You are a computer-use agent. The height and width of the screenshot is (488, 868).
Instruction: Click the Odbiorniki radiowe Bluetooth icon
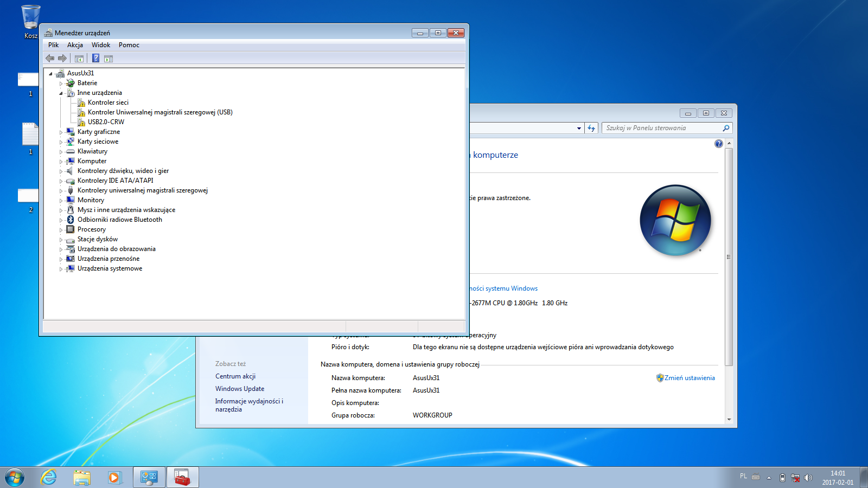(71, 220)
